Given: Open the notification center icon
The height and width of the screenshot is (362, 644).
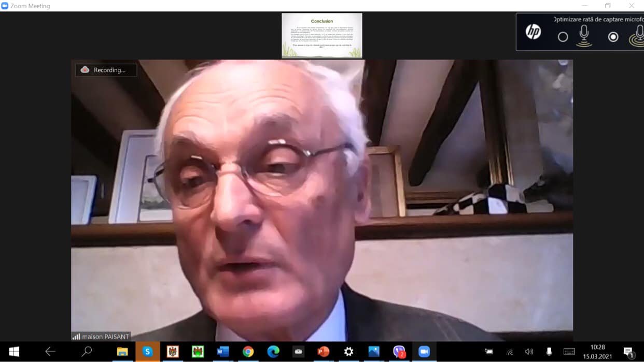Looking at the screenshot, I should (x=628, y=352).
